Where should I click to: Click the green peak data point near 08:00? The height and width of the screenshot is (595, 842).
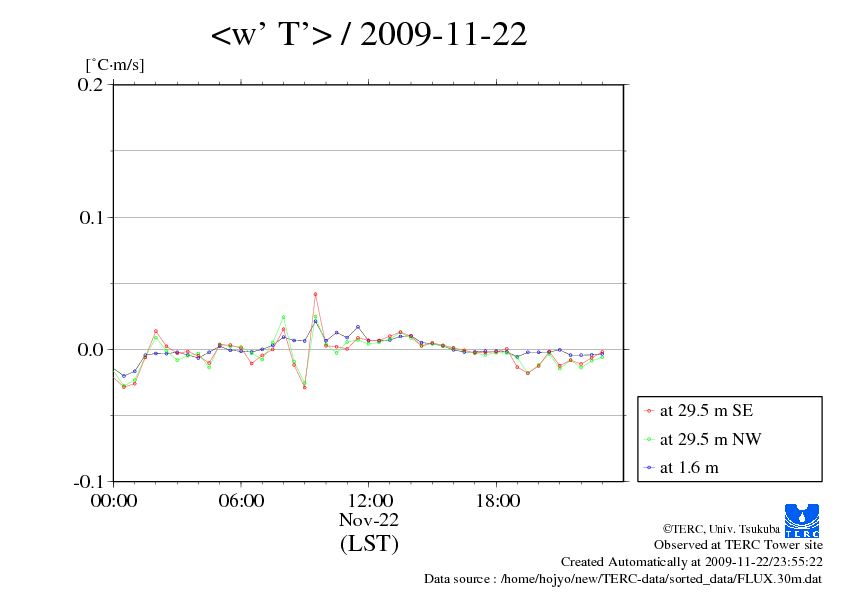tap(284, 317)
